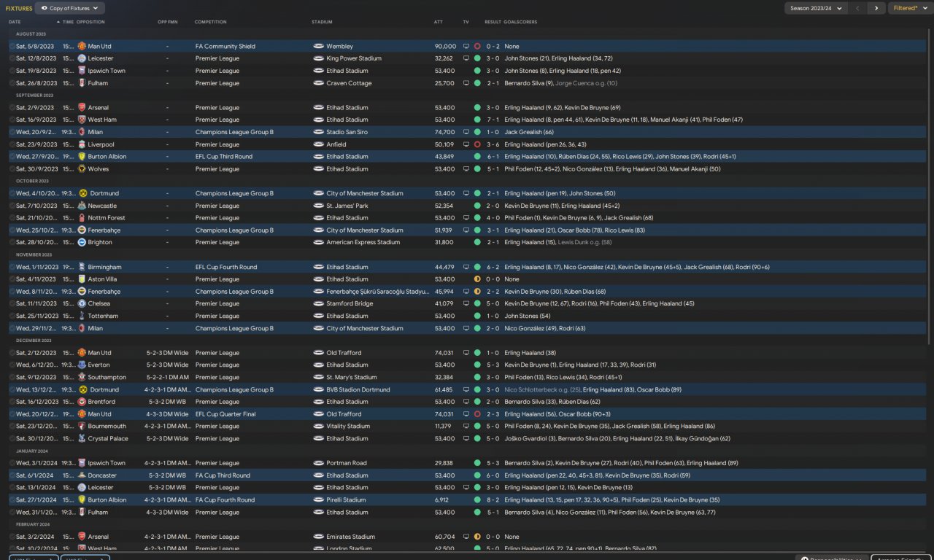Tick the row marker for the Southampton fixture
The height and width of the screenshot is (560, 934).
tap(12, 377)
